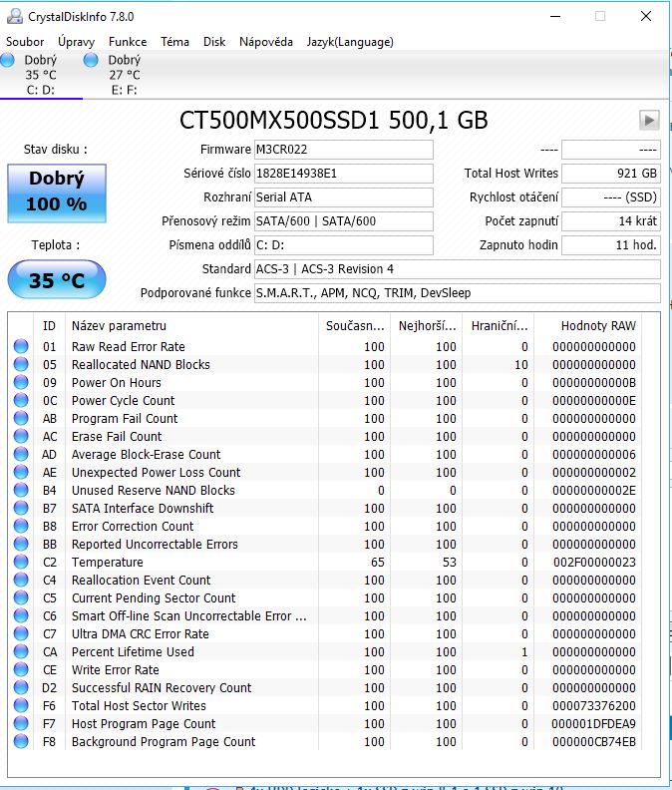This screenshot has height=790, width=672.
Task: Click status icon for Background Program Page Count
Action: (x=21, y=742)
